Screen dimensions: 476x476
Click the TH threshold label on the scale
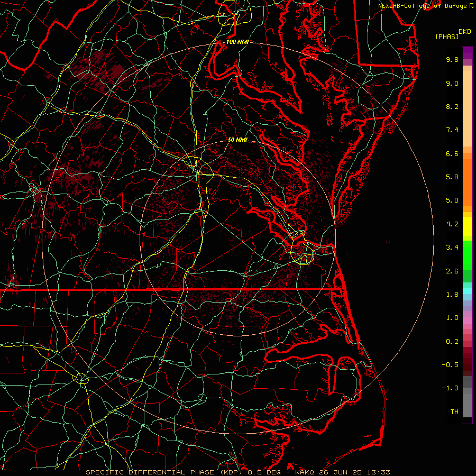click(454, 412)
